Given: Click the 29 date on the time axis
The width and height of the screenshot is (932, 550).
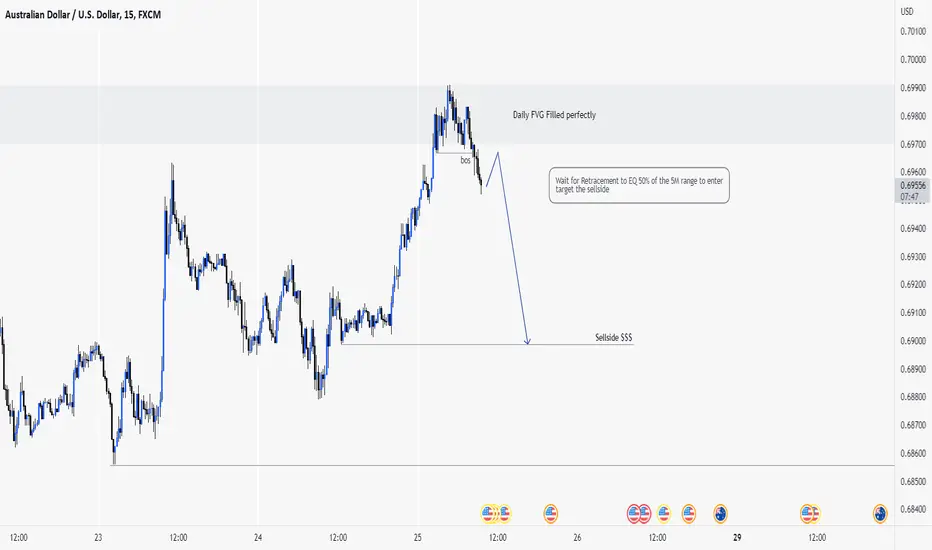Looking at the screenshot, I should [737, 538].
